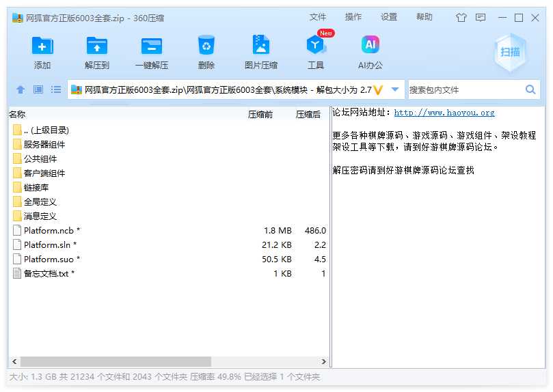Click the horizontal scrollbar left arrow
The image size is (553, 392).
tap(14, 361)
